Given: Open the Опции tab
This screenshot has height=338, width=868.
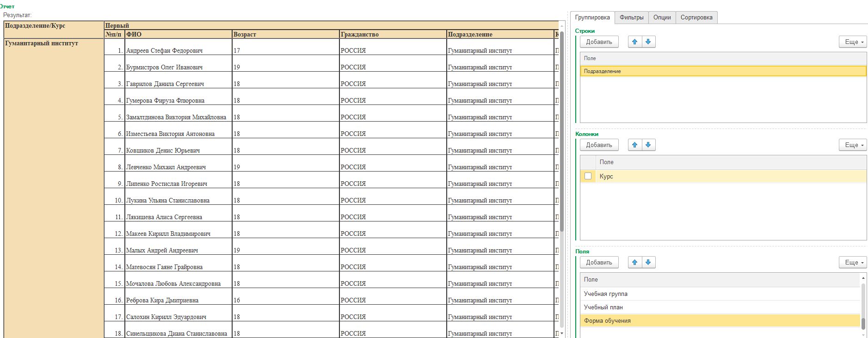Looking at the screenshot, I should [x=662, y=18].
